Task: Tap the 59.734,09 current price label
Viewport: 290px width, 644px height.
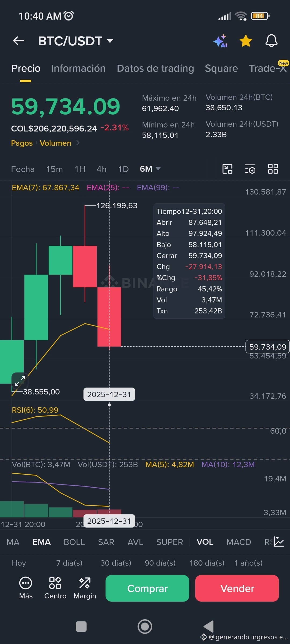Action: (x=268, y=347)
